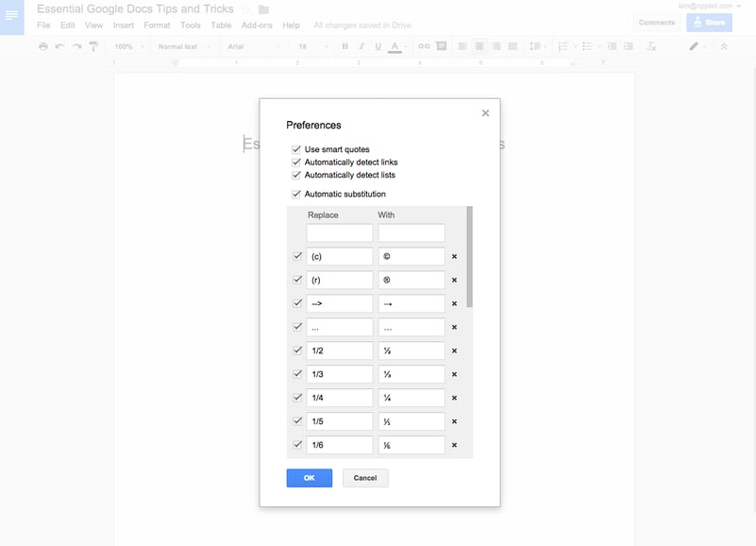Open the Zoom 100% dropdown

(129, 47)
